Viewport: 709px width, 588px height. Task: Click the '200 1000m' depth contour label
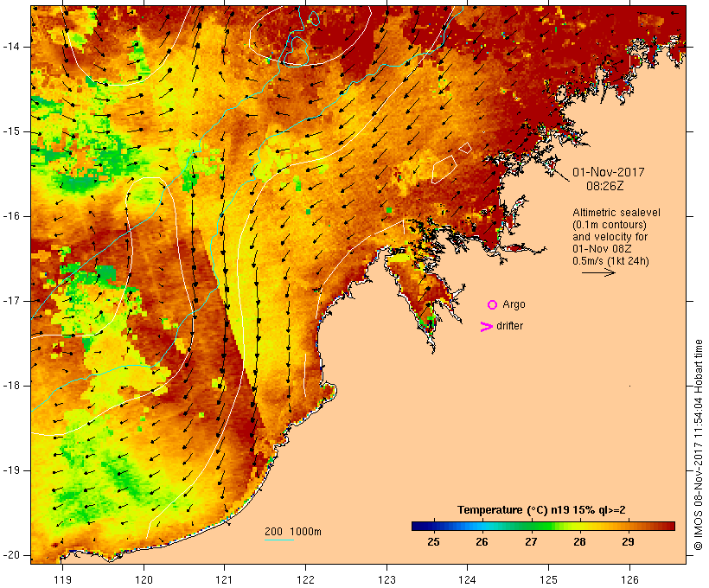(x=293, y=532)
